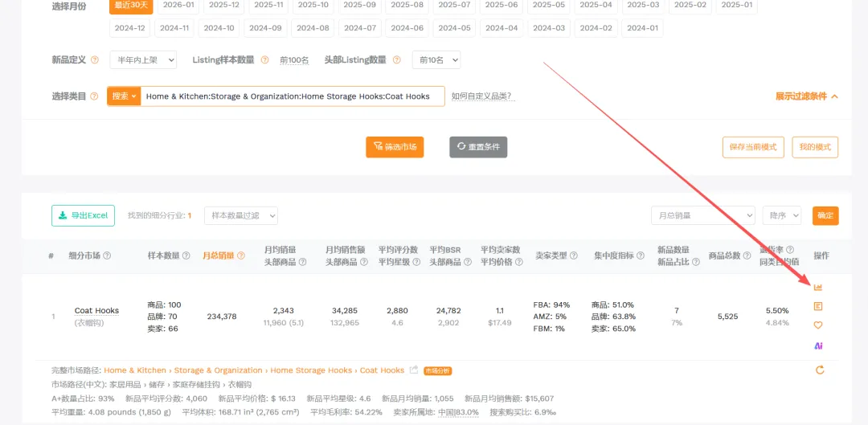Click the 导出Excel button
The image size is (868, 425).
pos(83,215)
